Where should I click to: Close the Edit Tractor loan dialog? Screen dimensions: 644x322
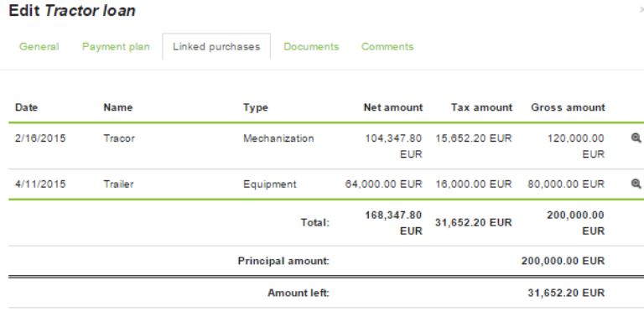[641, 10]
